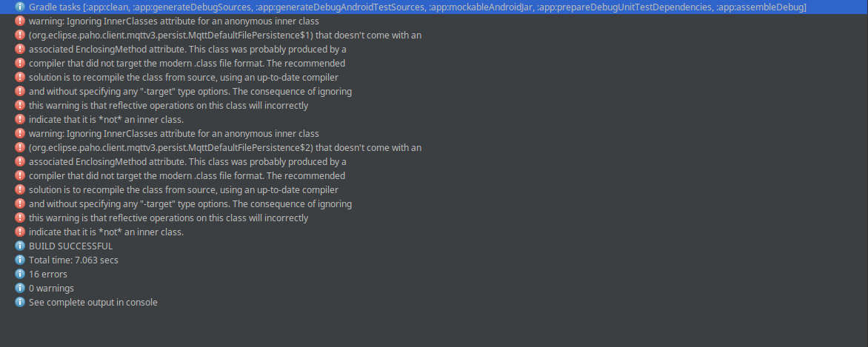868x347 pixels.
Task: Select second 'compiler that did not target' line
Action: 187,175
